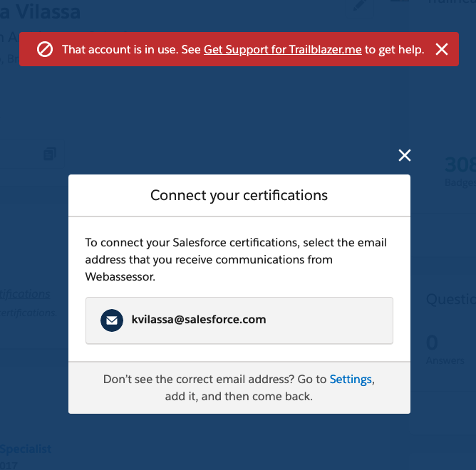Dismiss the red error banner
Viewport: 476px width, 470px height.
point(442,49)
